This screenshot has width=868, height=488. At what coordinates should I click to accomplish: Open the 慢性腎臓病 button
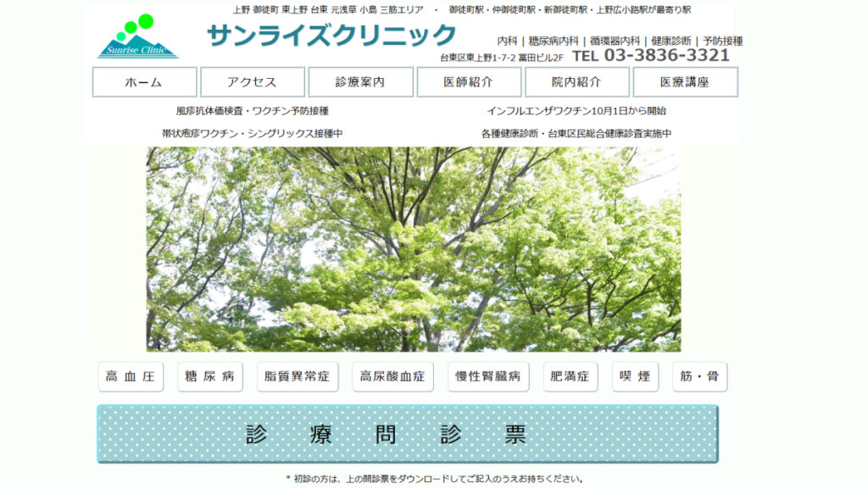(x=488, y=377)
